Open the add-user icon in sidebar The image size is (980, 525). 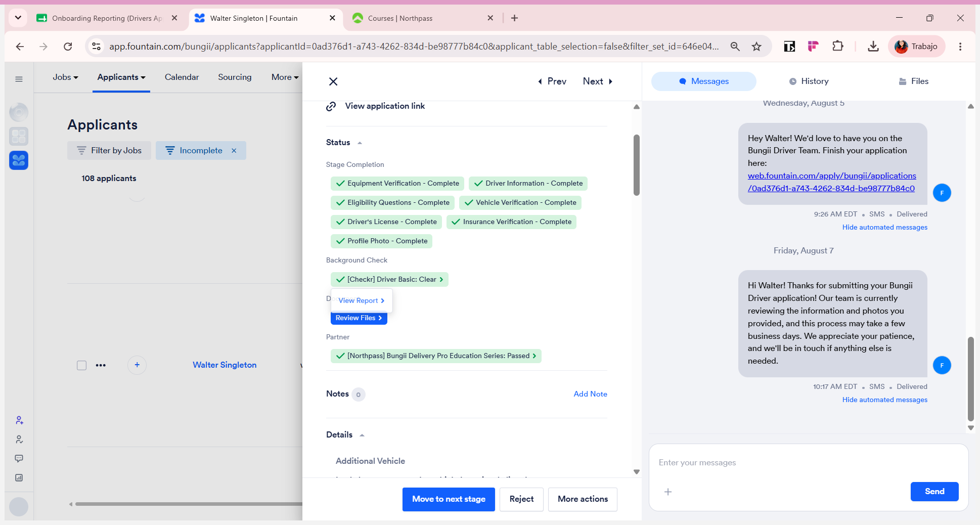tap(19, 420)
